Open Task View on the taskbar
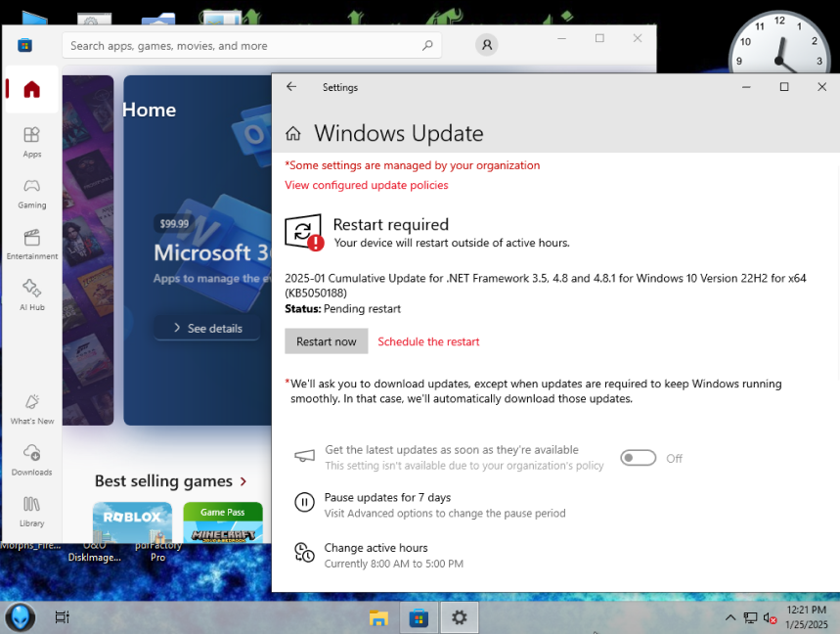 pyautogui.click(x=63, y=617)
